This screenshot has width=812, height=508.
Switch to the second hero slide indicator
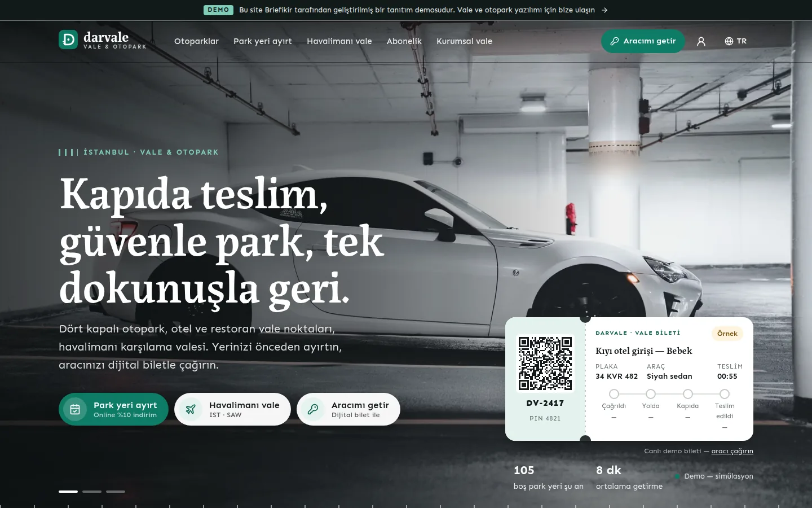[92, 492]
